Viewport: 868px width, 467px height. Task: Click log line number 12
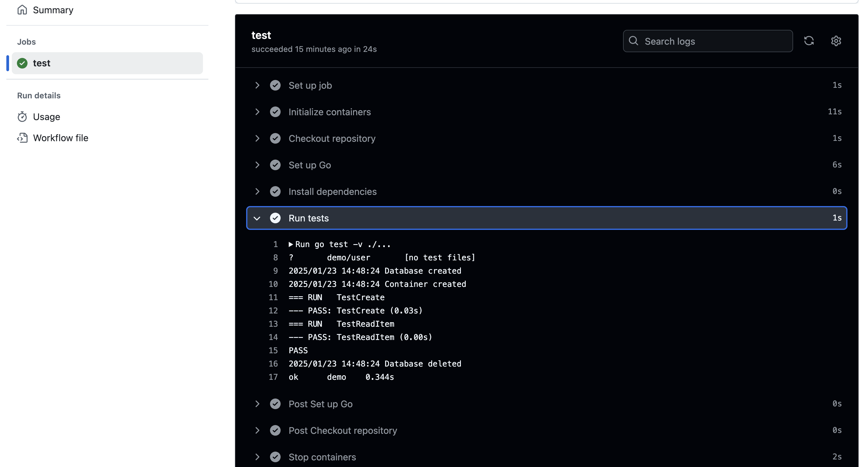[273, 310]
